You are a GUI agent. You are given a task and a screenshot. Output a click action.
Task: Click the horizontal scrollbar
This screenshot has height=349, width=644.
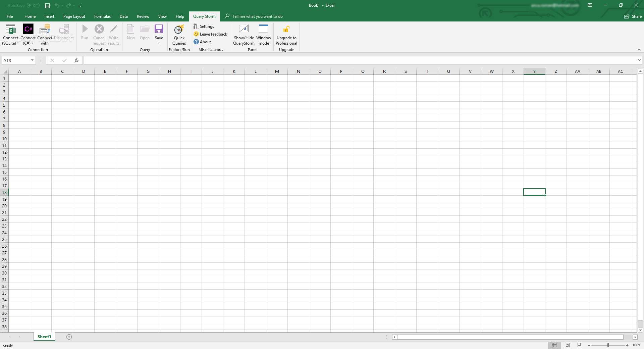point(510,337)
